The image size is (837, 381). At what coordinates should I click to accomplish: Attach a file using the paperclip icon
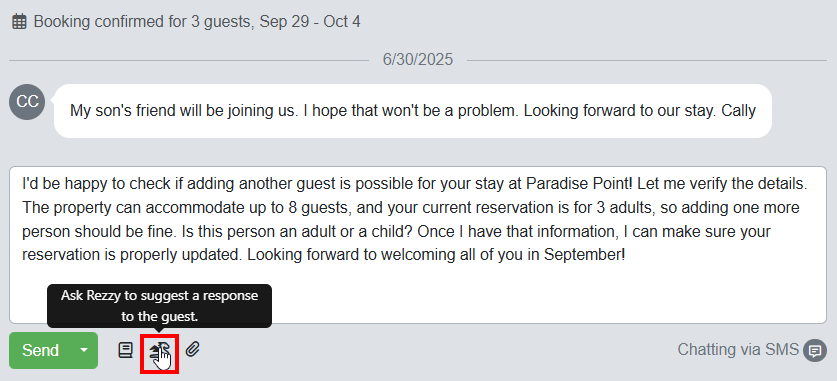[192, 350]
